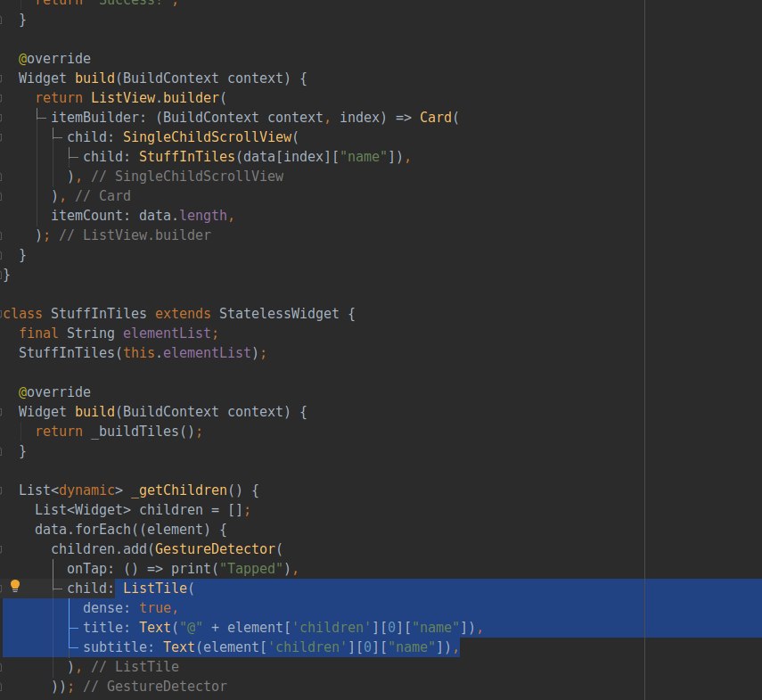This screenshot has height=700, width=762.
Task: Click SingleChildScrollView( constructor in child line
Action: pyautogui.click(x=210, y=137)
